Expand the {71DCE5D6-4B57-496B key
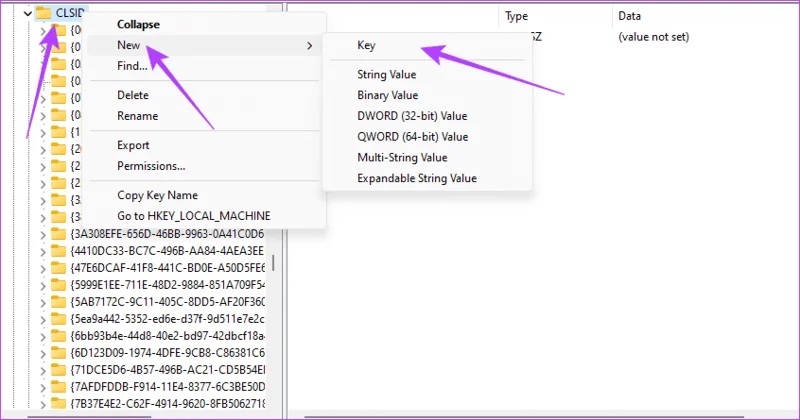This screenshot has width=800, height=420. (43, 370)
